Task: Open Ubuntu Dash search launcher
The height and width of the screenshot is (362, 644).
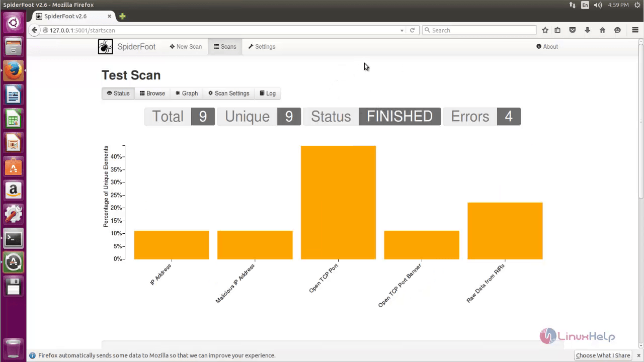Action: click(x=13, y=23)
